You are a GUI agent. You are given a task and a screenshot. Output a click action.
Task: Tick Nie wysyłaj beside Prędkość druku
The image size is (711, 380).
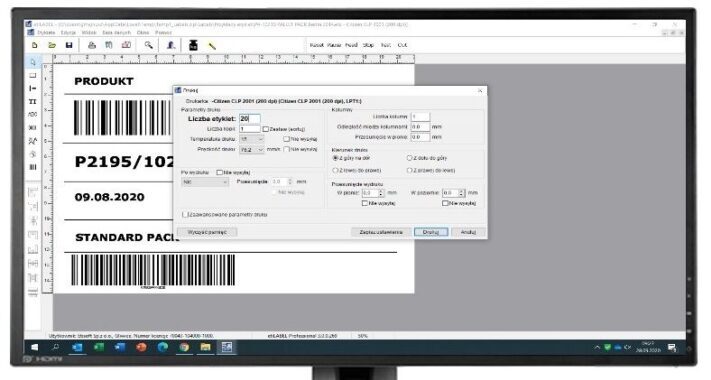(x=286, y=149)
